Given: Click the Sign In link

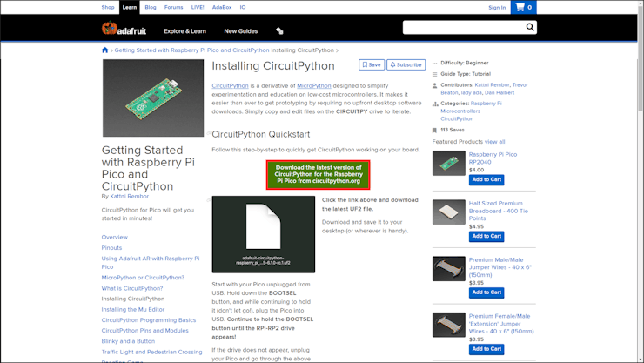Looking at the screenshot, I should [x=497, y=7].
